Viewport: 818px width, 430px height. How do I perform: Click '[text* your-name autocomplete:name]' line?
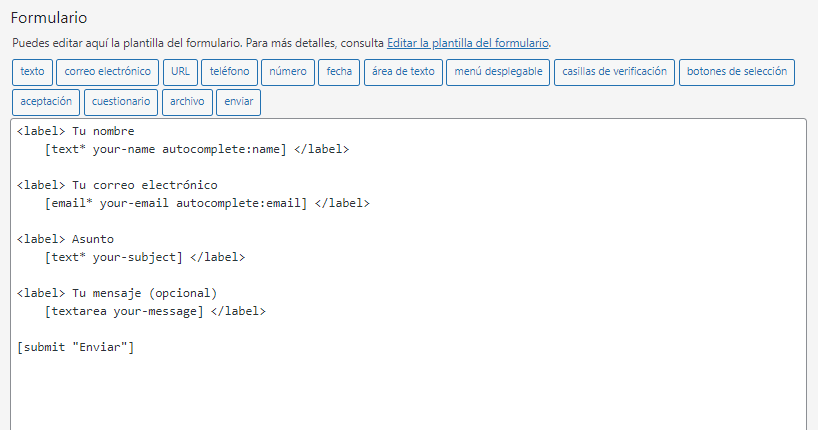click(x=197, y=149)
